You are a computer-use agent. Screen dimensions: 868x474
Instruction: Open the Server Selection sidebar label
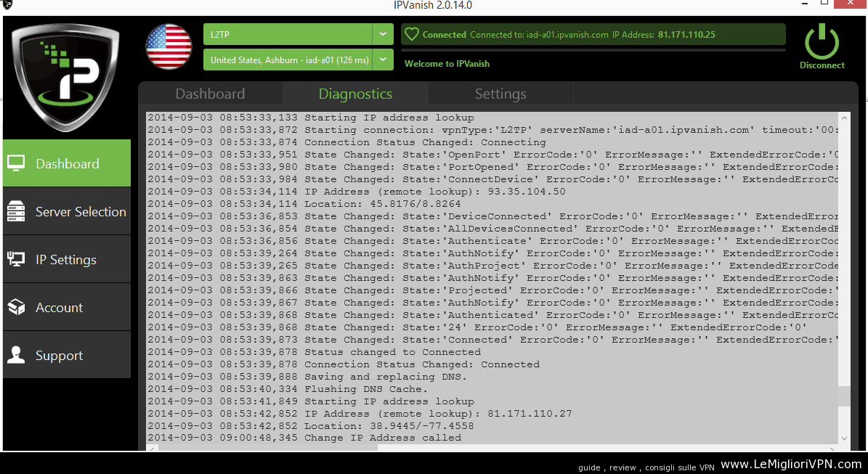81,212
